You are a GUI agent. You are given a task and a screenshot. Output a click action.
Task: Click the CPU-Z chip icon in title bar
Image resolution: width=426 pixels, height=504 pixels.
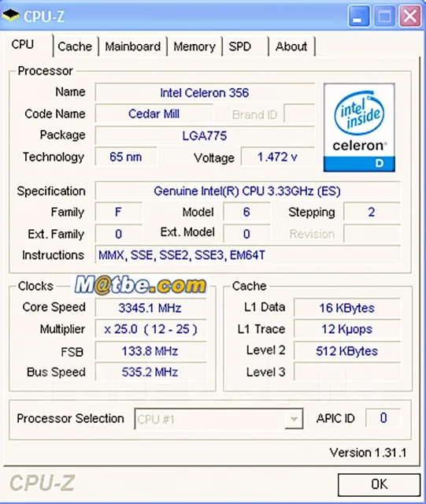(x=10, y=16)
